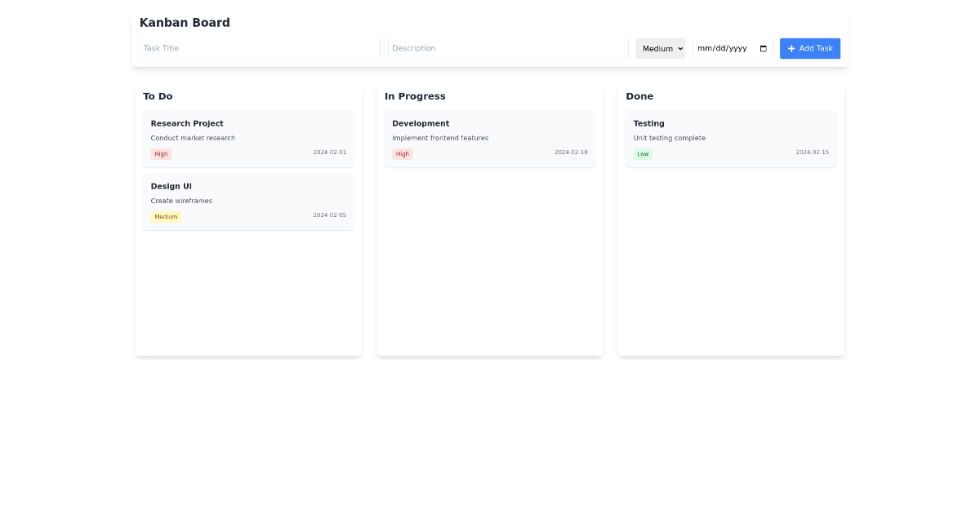Click the Description input field
This screenshot has height=514, width=980.
(x=507, y=48)
